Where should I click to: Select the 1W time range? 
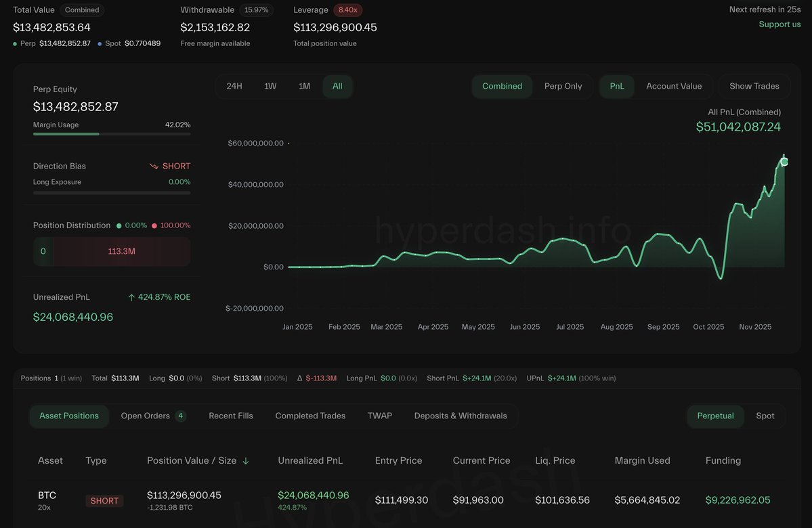270,87
